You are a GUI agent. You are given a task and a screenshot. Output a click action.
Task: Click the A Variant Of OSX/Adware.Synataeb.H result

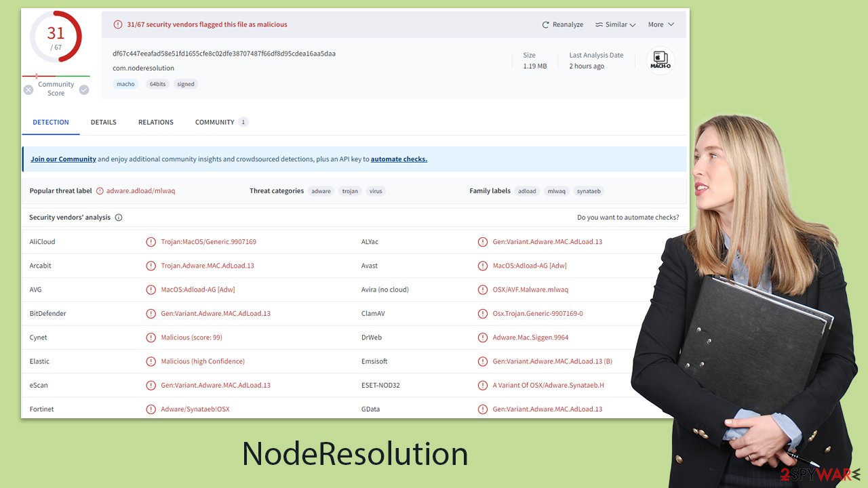click(549, 385)
